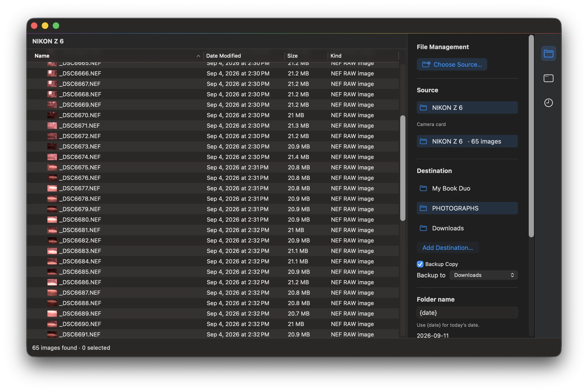Click the My Book Duo folder icon

pyautogui.click(x=423, y=188)
